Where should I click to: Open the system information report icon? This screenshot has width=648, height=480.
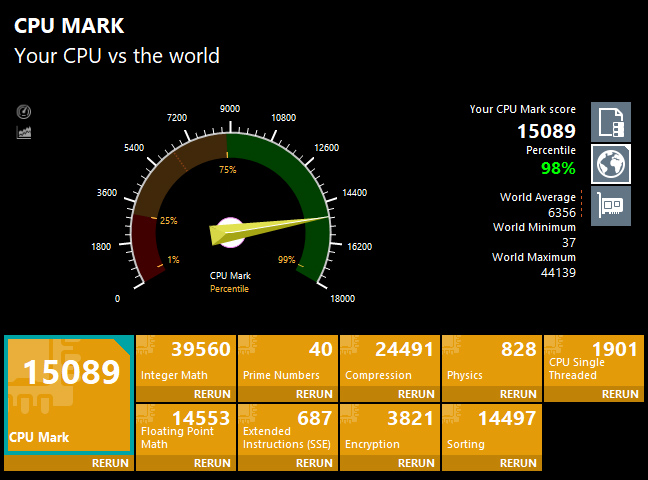coord(611,122)
